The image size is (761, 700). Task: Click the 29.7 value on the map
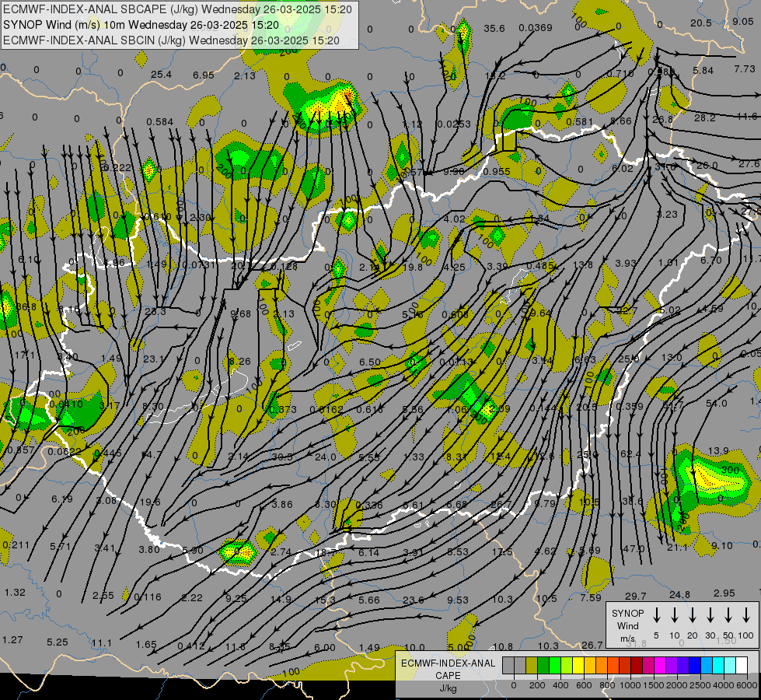pyautogui.click(x=635, y=596)
